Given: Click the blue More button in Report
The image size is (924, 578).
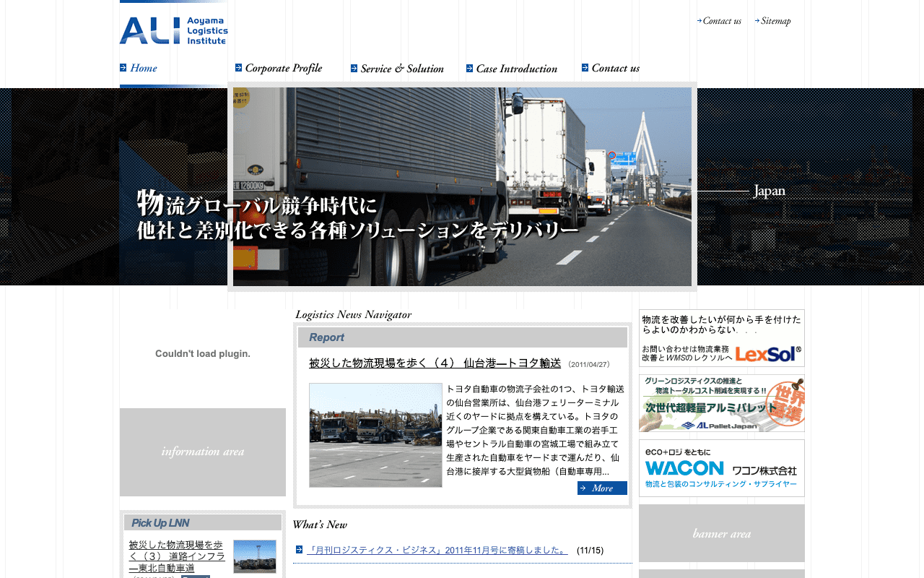Looking at the screenshot, I should 602,488.
